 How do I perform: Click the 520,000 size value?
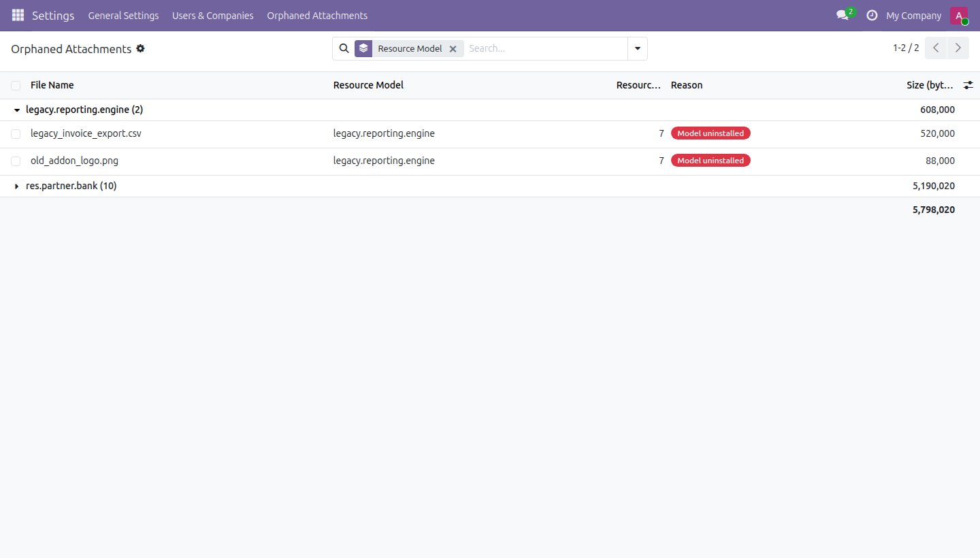pyautogui.click(x=937, y=133)
